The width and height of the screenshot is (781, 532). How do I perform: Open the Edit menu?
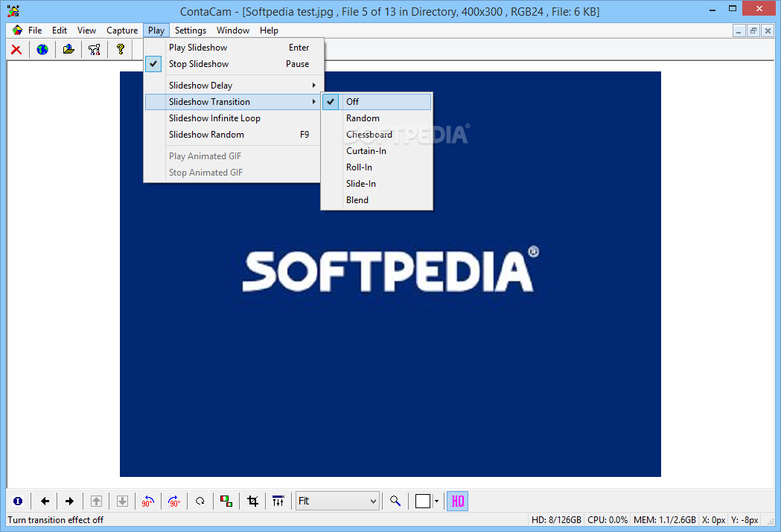60,31
